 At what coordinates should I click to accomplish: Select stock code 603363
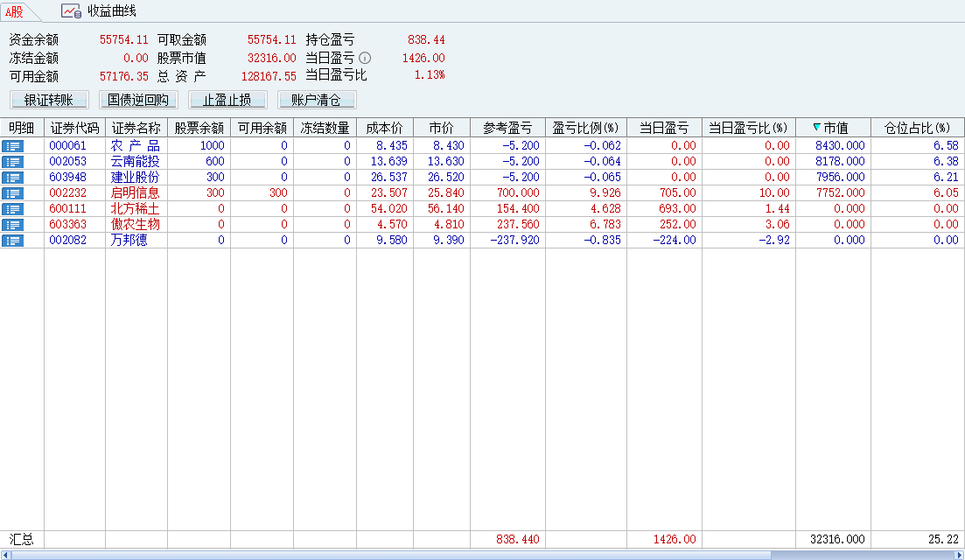point(67,225)
